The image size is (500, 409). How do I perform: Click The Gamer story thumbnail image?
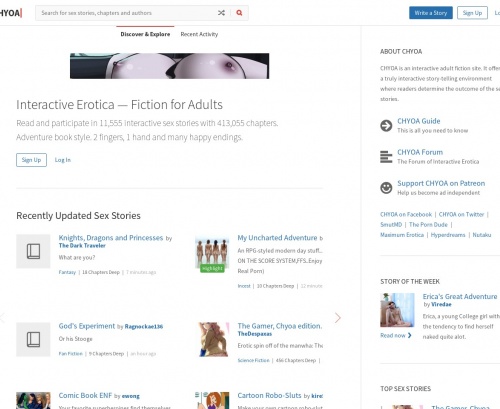[x=212, y=339]
